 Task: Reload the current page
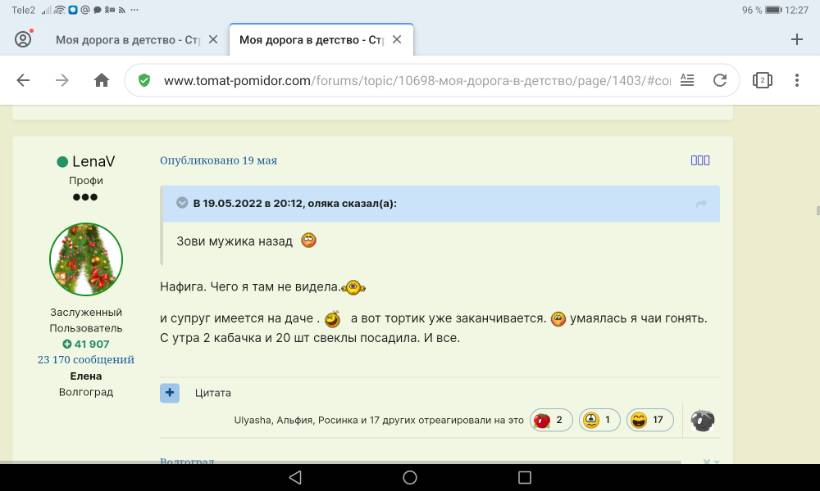719,81
